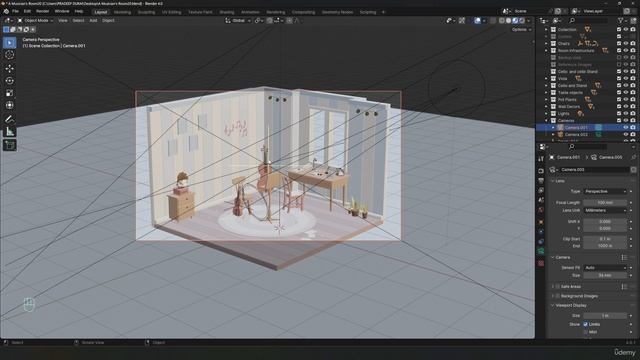
Task: Select the Add Cube tool
Action: coord(10,145)
